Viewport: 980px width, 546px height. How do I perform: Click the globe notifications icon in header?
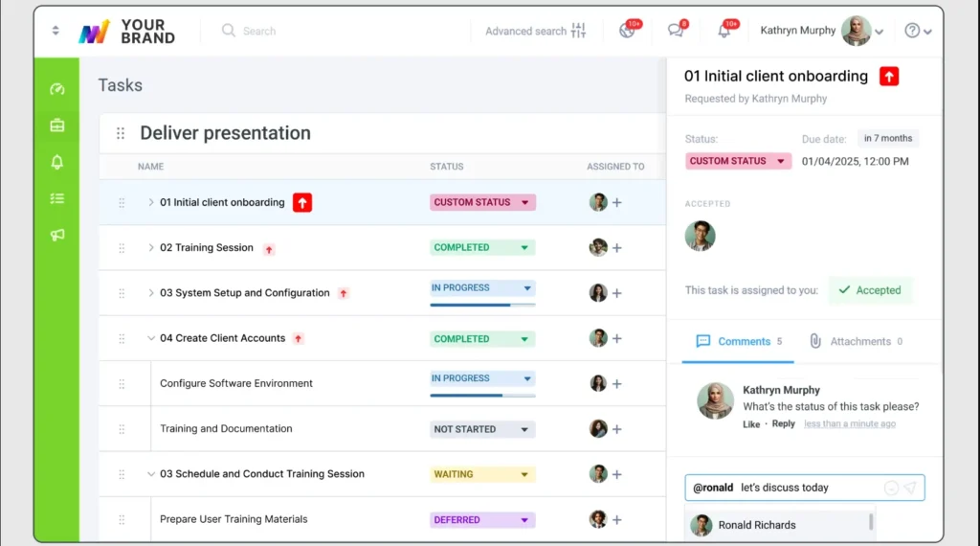click(x=627, y=31)
